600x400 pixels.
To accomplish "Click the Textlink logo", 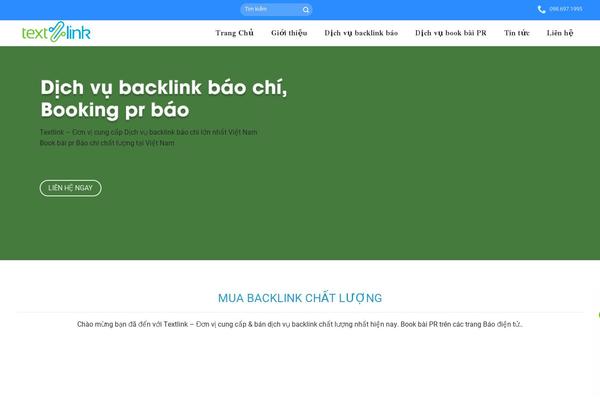I will (56, 32).
